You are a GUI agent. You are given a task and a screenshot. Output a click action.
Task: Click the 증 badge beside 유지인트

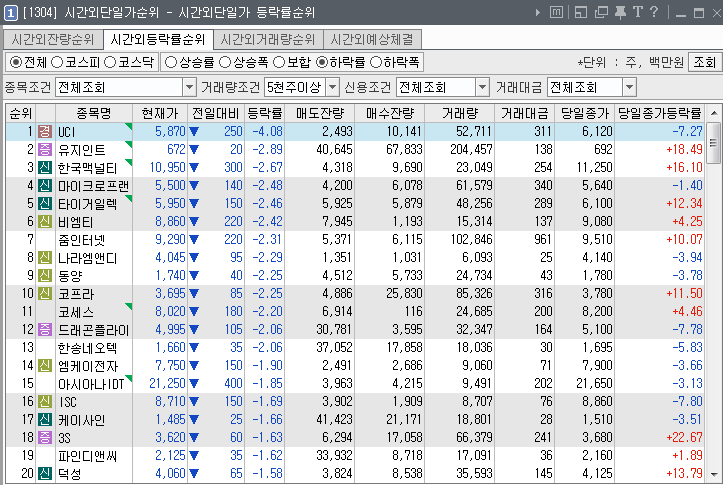tap(45, 150)
